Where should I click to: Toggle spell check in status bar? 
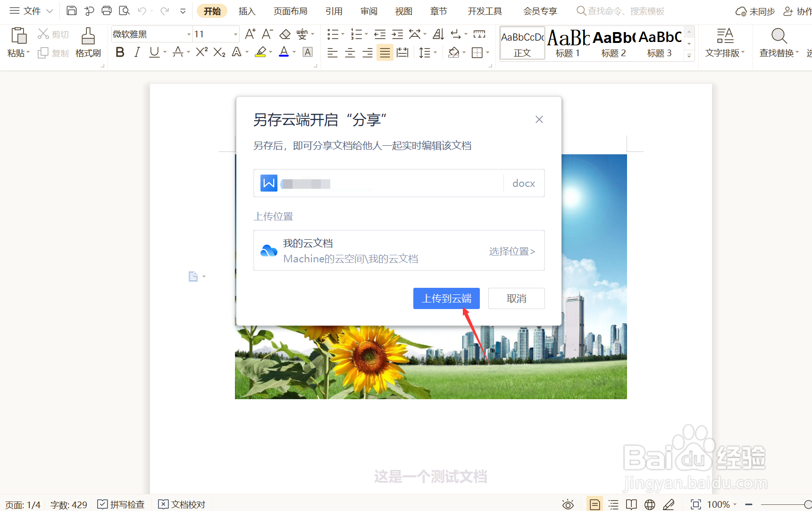tap(121, 504)
